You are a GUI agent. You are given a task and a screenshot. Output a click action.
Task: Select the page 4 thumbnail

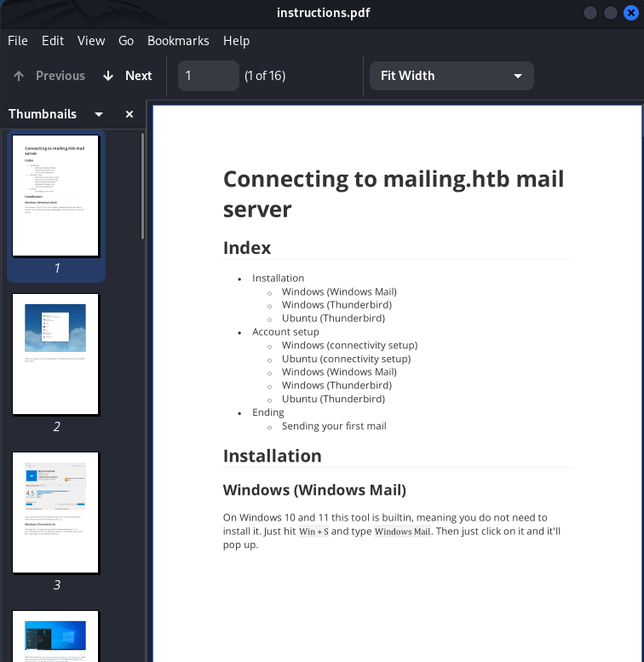[56, 636]
